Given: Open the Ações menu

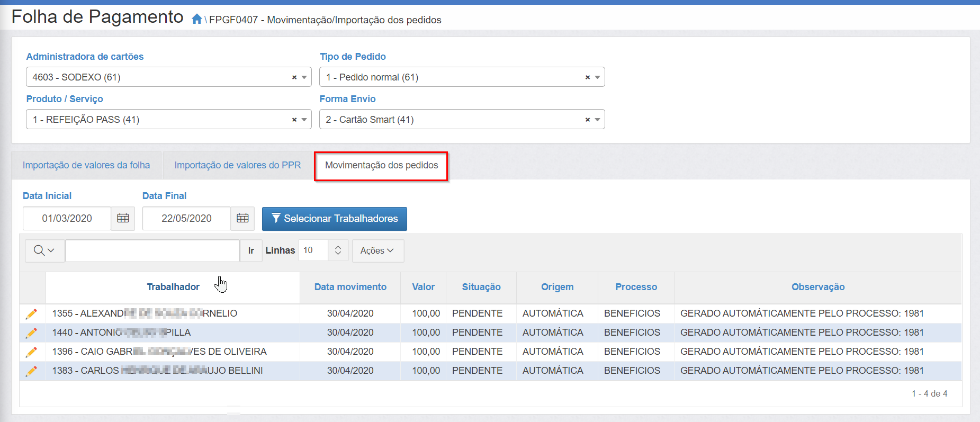Looking at the screenshot, I should (377, 250).
